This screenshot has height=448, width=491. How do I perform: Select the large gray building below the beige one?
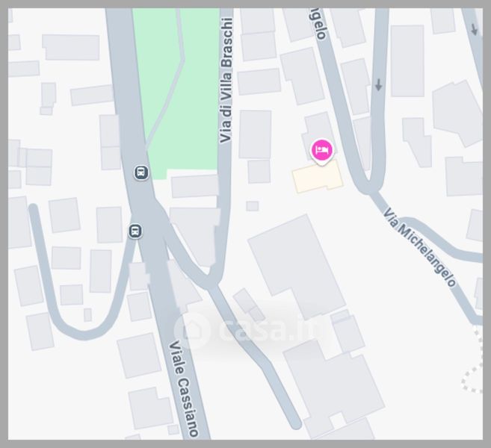tap(297, 267)
